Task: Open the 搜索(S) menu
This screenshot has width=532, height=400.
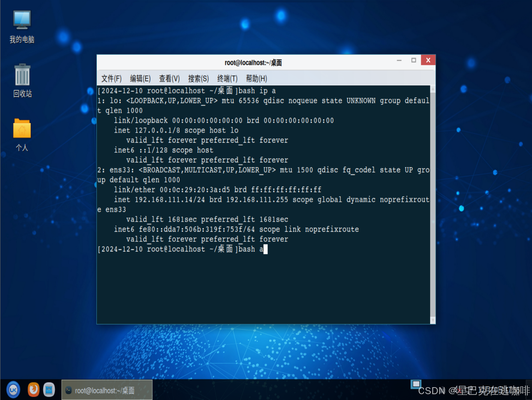Action: [x=198, y=79]
